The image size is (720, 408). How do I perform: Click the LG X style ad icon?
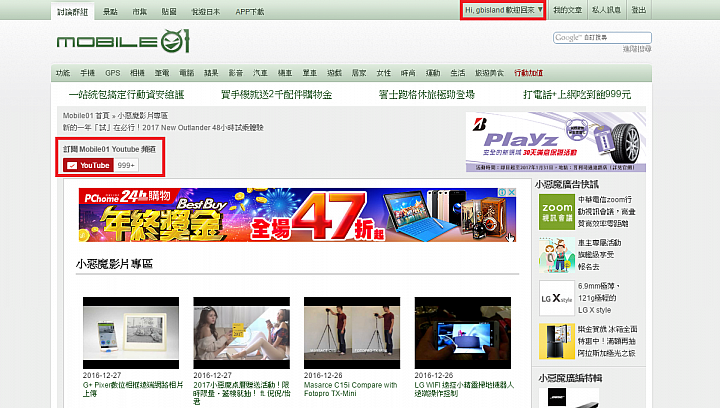(557, 298)
